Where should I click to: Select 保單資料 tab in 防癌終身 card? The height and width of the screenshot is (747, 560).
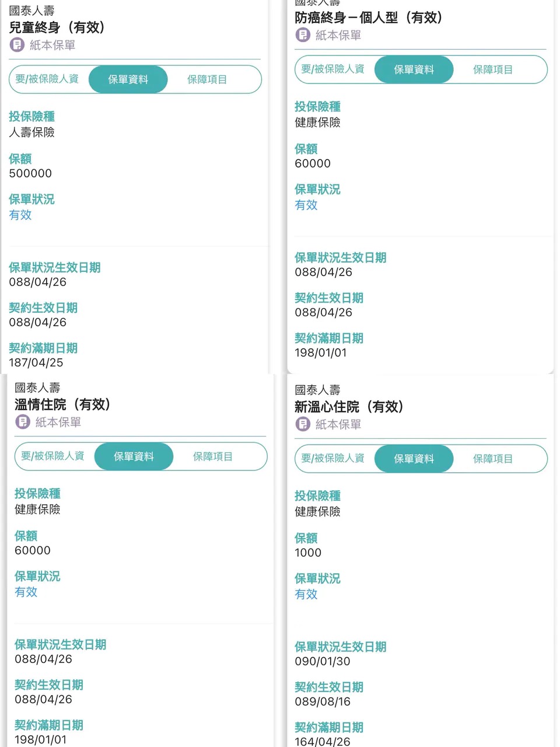click(x=414, y=69)
